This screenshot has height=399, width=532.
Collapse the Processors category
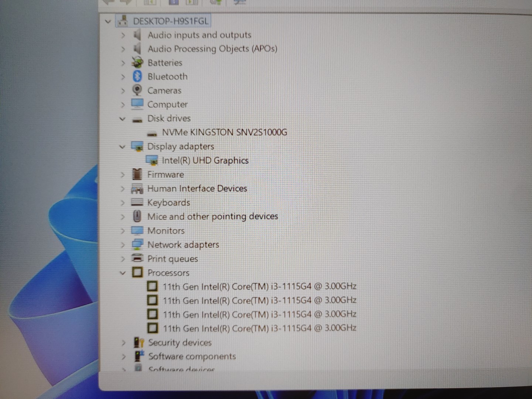(123, 273)
